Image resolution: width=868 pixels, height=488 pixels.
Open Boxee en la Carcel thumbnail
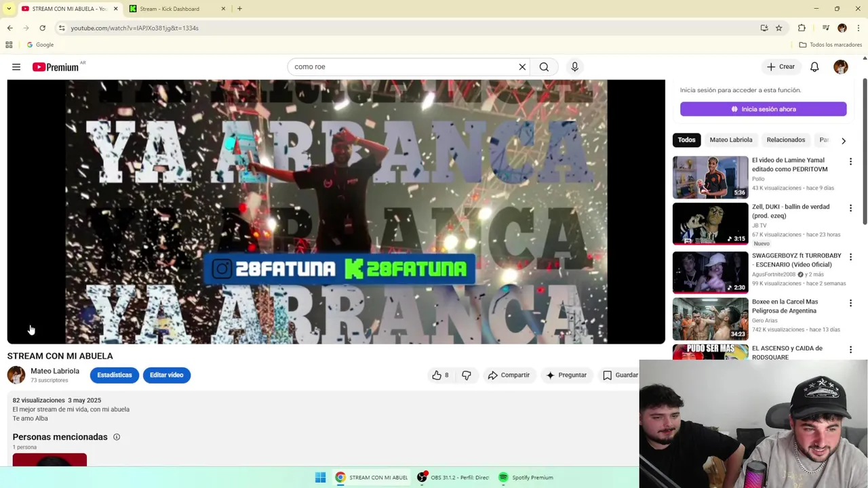pos(711,319)
